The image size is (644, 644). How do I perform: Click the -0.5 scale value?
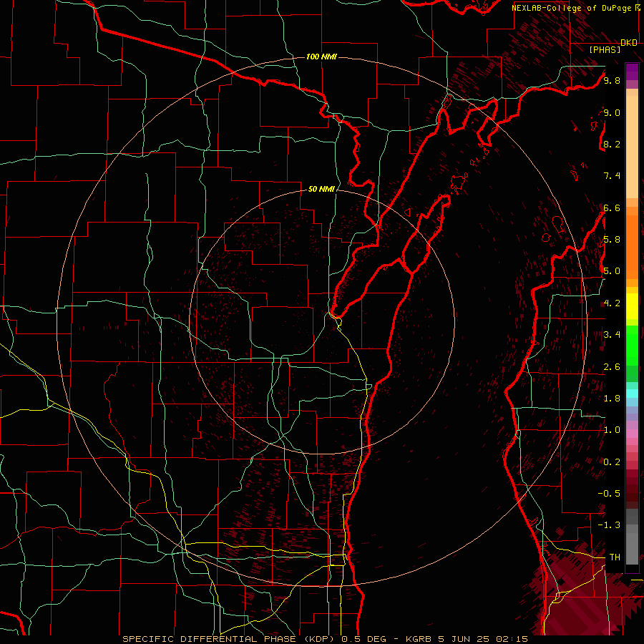tap(609, 494)
